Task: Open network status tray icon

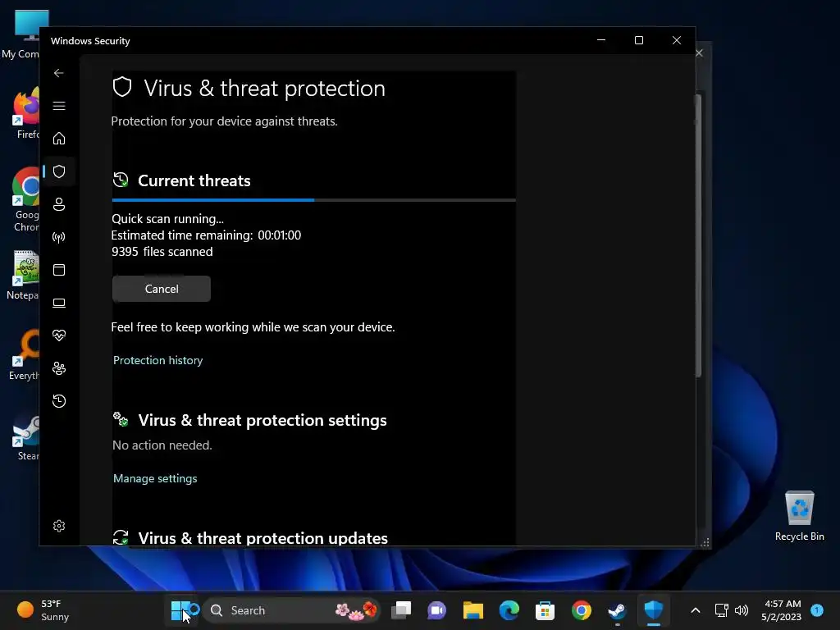Action: click(x=722, y=610)
